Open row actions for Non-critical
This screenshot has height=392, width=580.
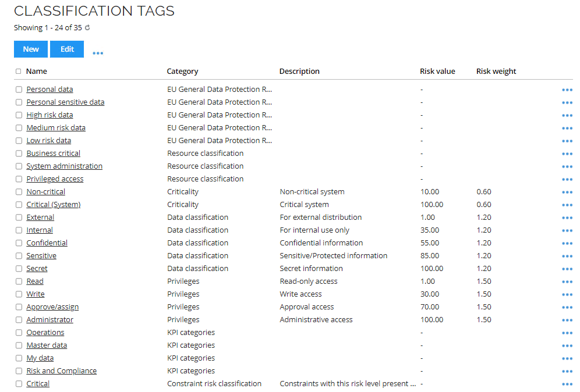[567, 192]
